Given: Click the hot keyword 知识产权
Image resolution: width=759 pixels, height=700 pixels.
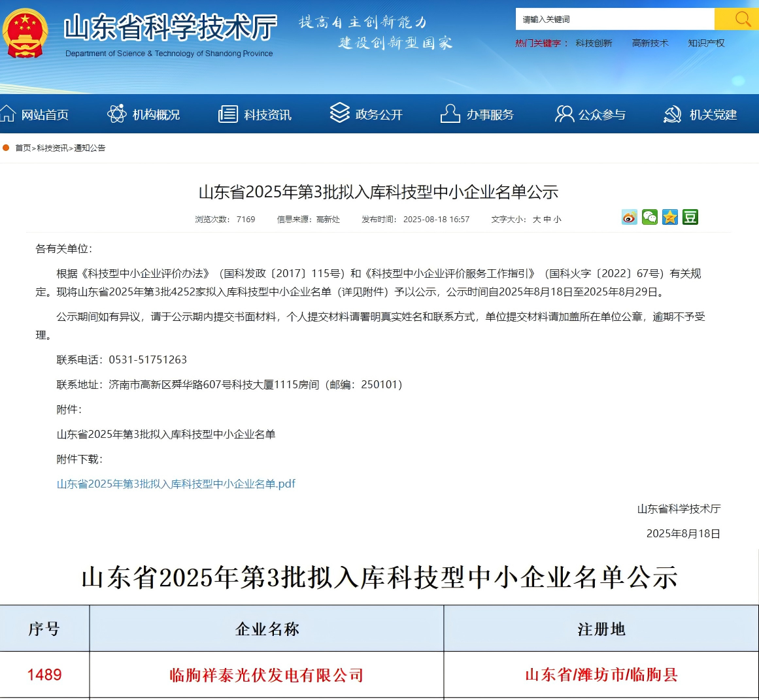Looking at the screenshot, I should (705, 43).
